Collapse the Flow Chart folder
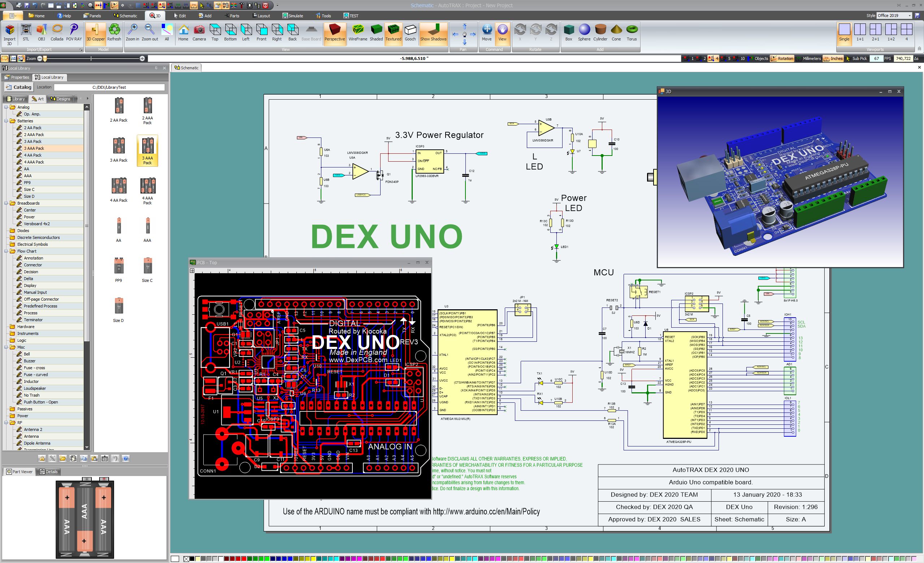The image size is (924, 563). pyautogui.click(x=6, y=251)
